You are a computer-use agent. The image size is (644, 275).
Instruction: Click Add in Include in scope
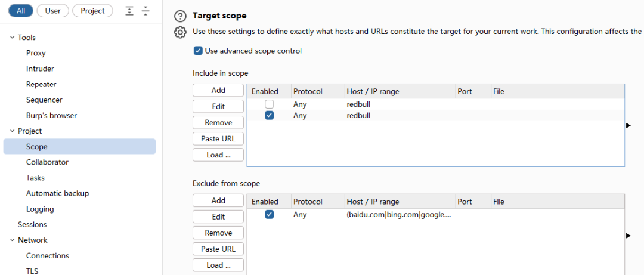[x=218, y=90]
